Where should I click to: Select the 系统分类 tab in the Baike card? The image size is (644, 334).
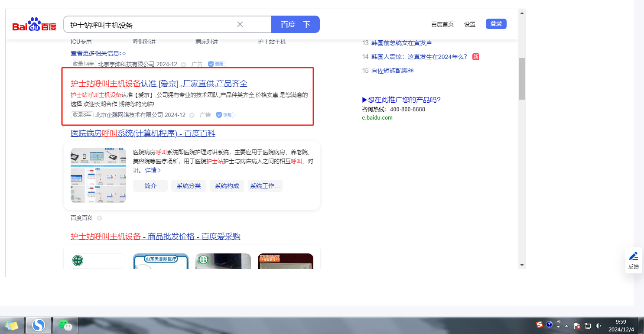coord(189,186)
